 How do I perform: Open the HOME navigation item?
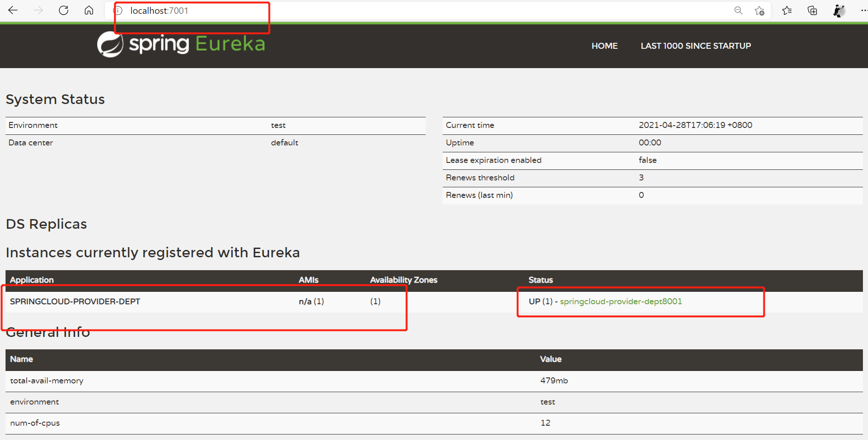pyautogui.click(x=604, y=46)
